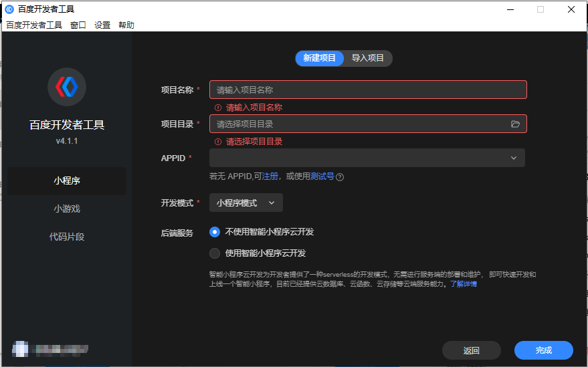This screenshot has height=367, width=588.
Task: Click the 项目目录 input field
Action: tap(368, 124)
